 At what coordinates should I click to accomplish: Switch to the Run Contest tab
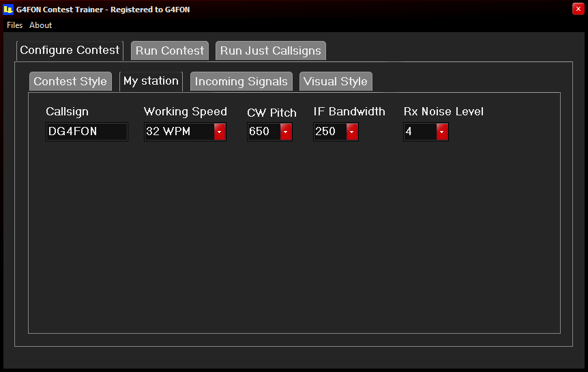pyautogui.click(x=169, y=51)
